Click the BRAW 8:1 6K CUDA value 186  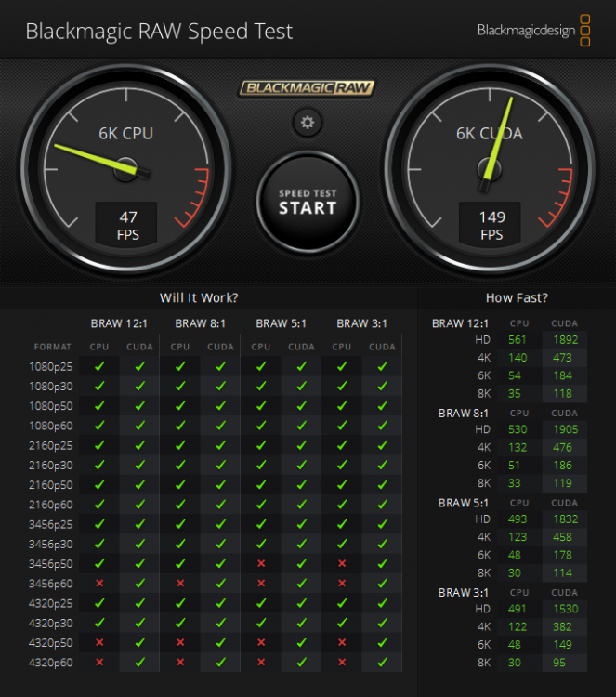[562, 466]
